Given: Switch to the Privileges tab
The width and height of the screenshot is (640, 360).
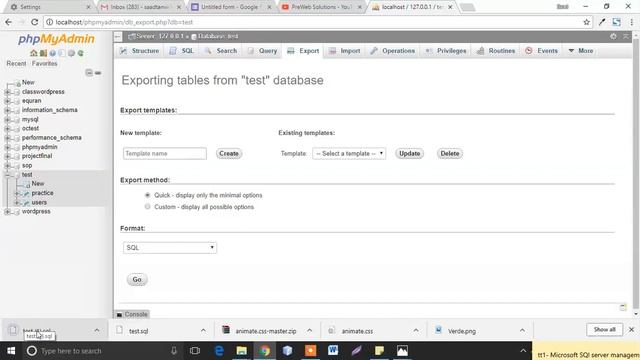Looking at the screenshot, I should point(446,51).
